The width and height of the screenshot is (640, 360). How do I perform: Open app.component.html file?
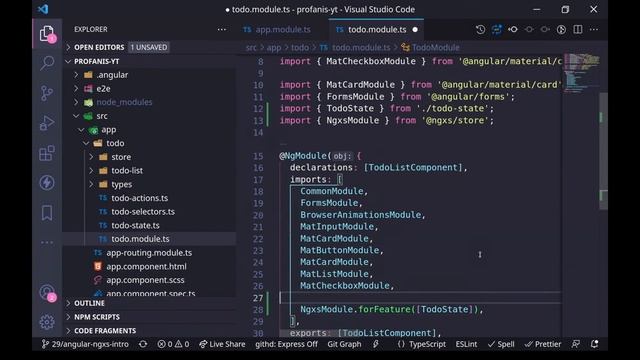[149, 267]
